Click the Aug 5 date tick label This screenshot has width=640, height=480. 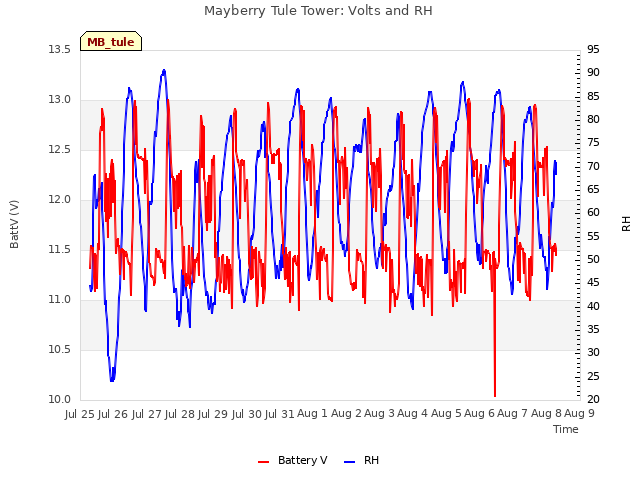pos(446,414)
